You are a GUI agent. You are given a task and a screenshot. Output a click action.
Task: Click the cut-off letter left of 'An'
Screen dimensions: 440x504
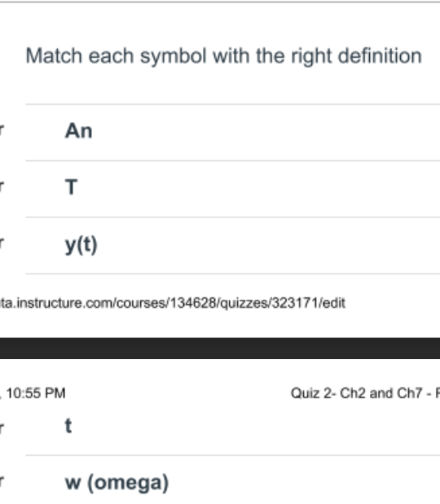click(2, 130)
